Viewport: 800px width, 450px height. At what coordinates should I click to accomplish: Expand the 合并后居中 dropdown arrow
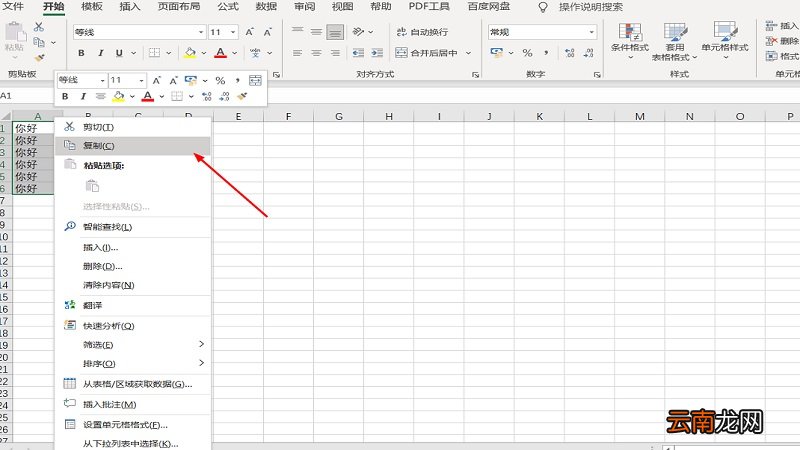click(x=468, y=53)
